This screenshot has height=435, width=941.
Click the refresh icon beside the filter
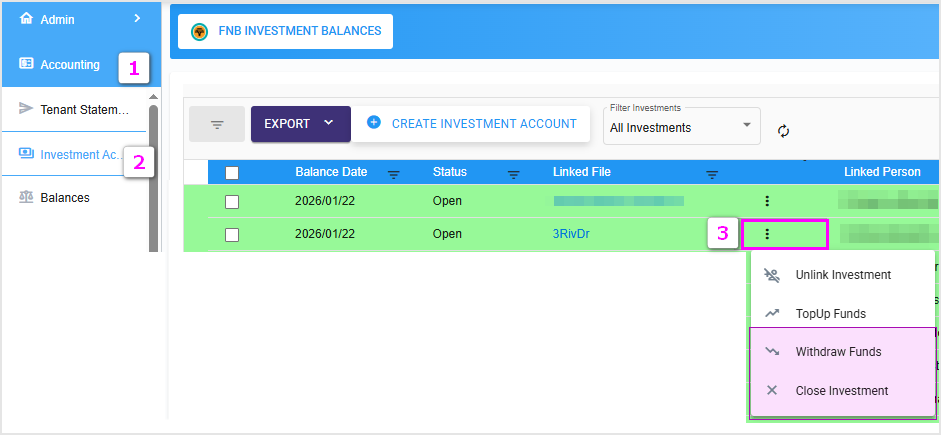click(783, 131)
